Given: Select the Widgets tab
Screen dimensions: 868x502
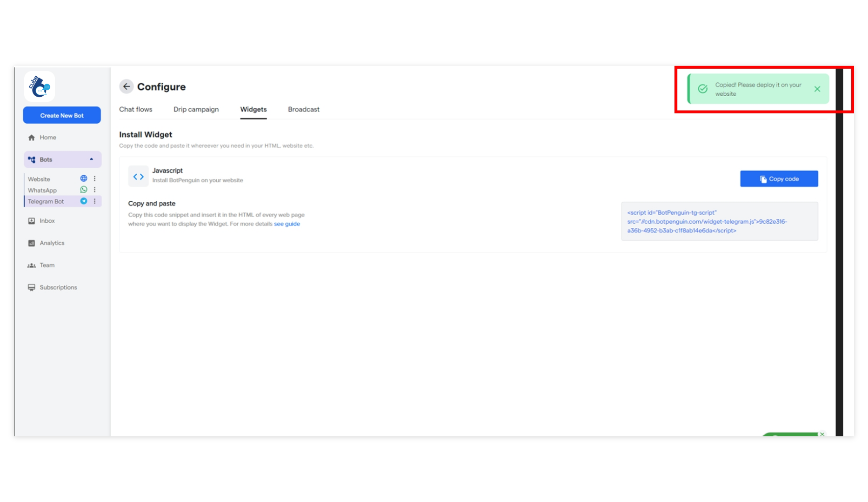Looking at the screenshot, I should pyautogui.click(x=254, y=110).
